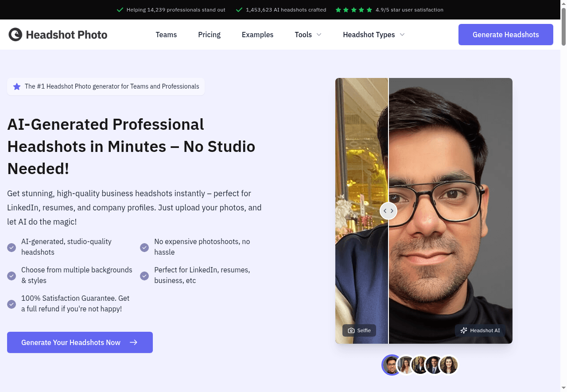Click the before/after comparison slider handle
This screenshot has width=567, height=392.
coord(388,211)
